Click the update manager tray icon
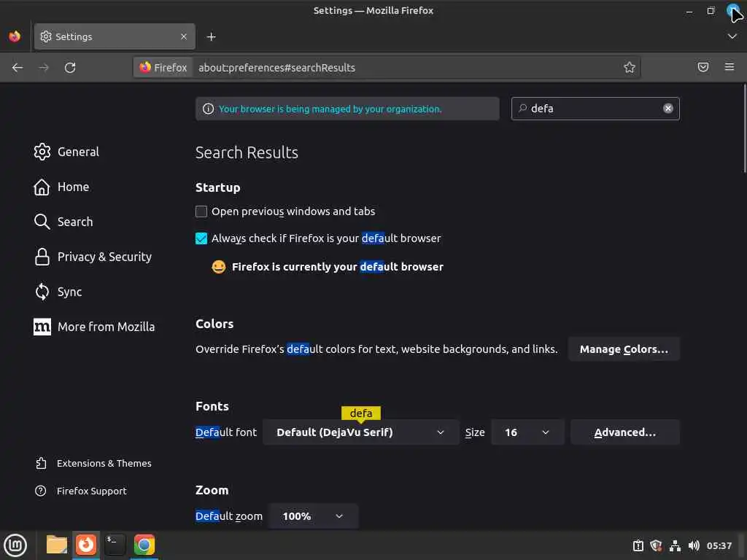The image size is (747, 560). pos(638,545)
